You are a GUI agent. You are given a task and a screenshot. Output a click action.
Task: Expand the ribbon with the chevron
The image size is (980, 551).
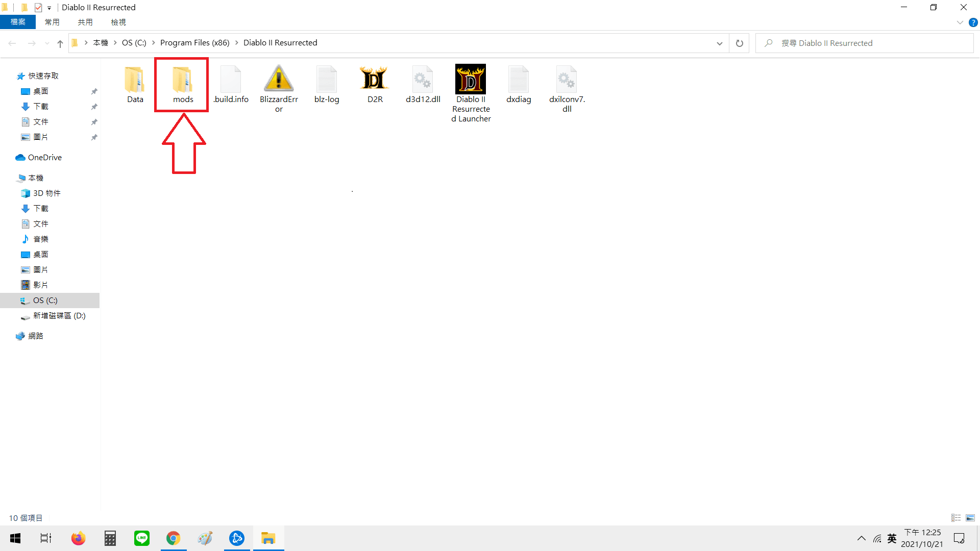[x=960, y=22]
